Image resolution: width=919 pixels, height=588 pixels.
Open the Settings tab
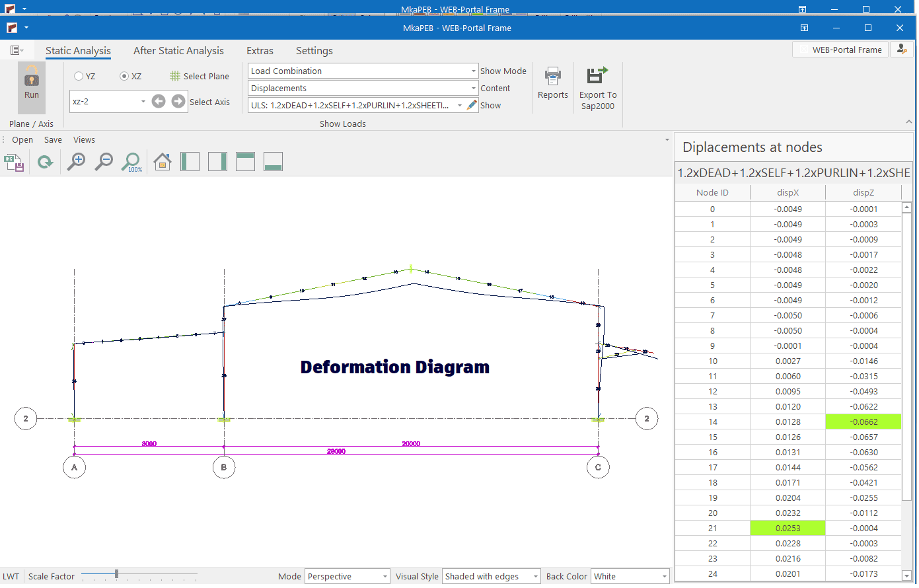coord(314,51)
